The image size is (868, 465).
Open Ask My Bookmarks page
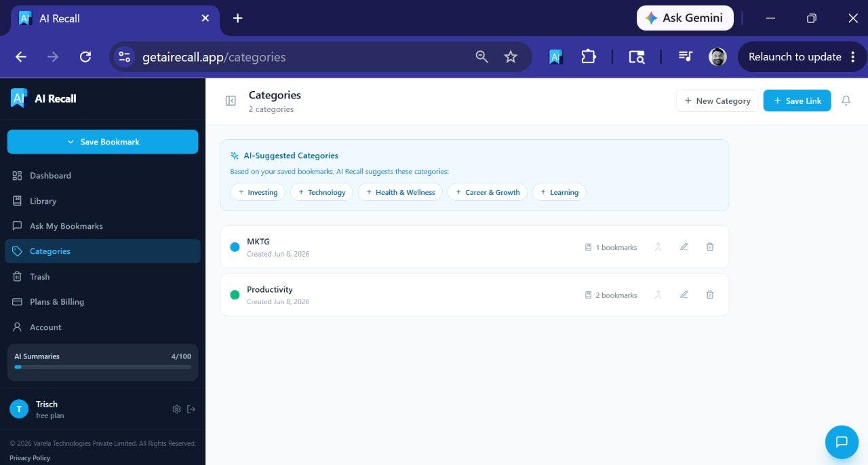(102, 226)
